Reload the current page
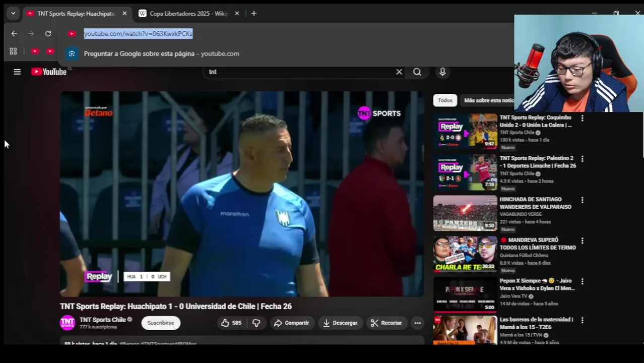 pos(48,34)
